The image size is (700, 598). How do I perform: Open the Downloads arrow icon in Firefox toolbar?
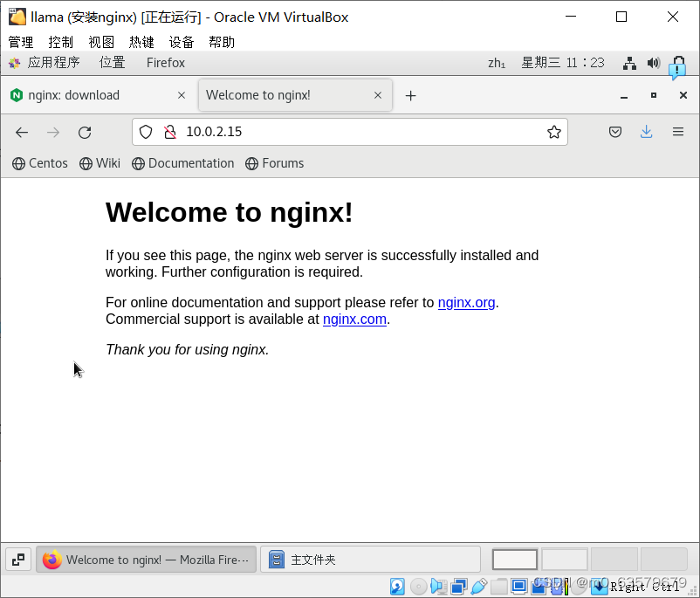pos(646,132)
